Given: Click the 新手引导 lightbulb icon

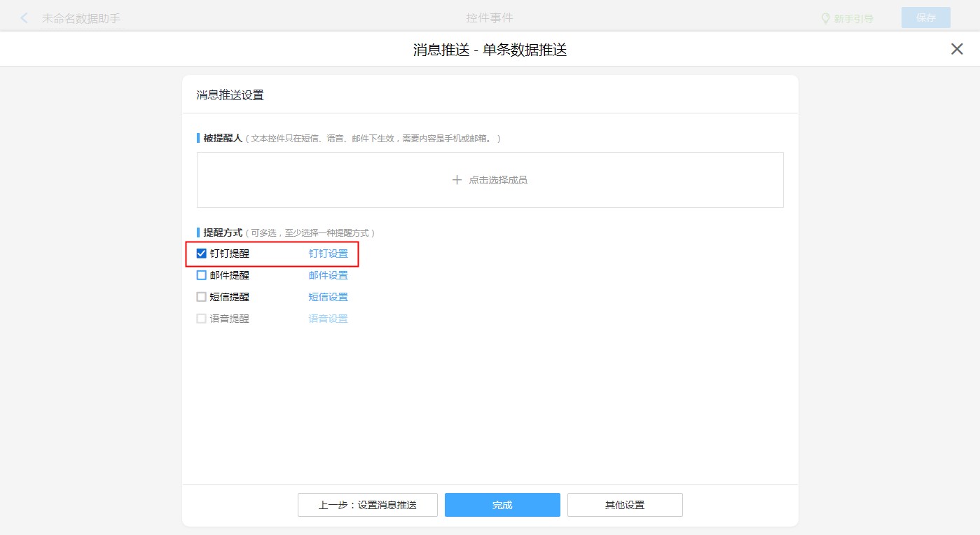Looking at the screenshot, I should (825, 18).
